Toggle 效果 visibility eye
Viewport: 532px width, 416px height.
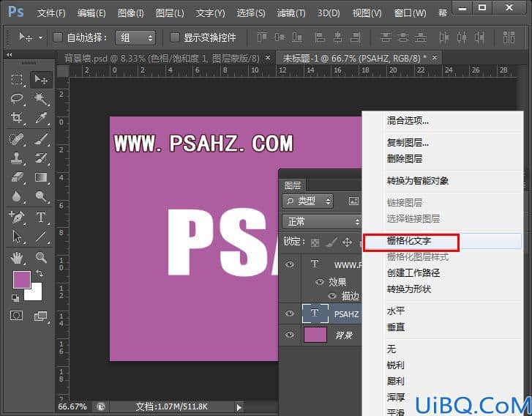click(x=319, y=282)
